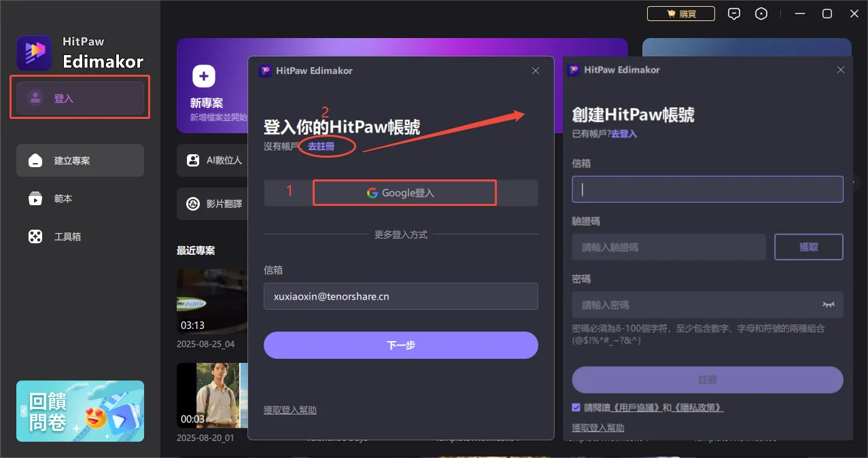Viewport: 868px width, 458px height.
Task: Open the 範本 sidebar tab
Action: [x=80, y=198]
